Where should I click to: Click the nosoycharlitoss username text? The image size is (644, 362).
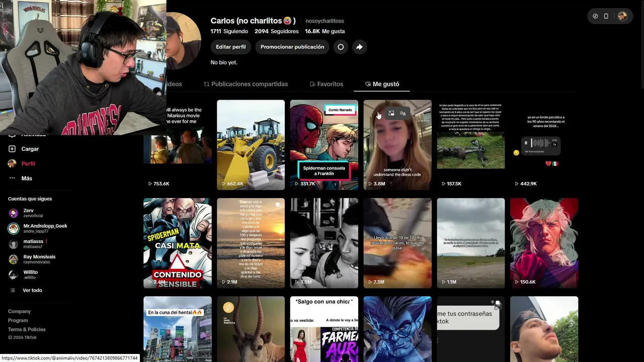pos(325,21)
